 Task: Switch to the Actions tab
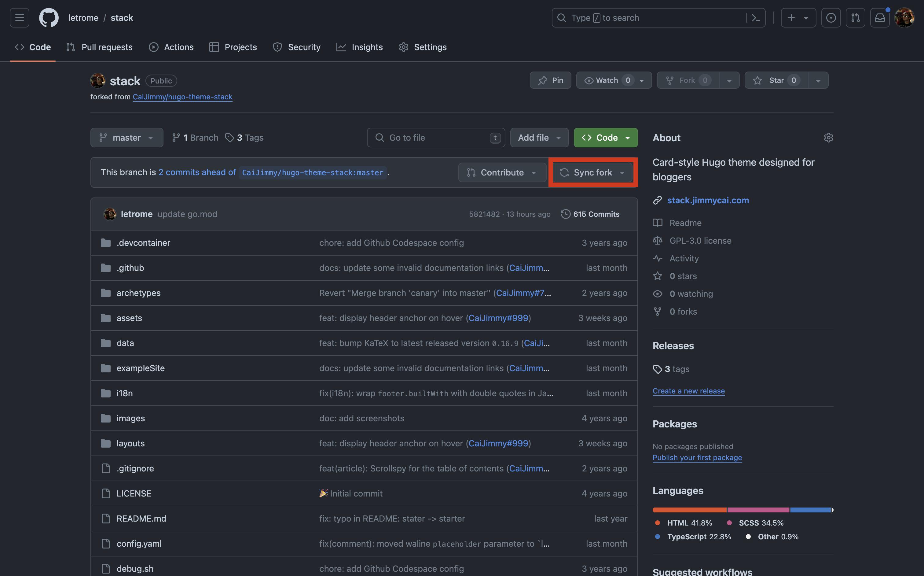coord(171,47)
